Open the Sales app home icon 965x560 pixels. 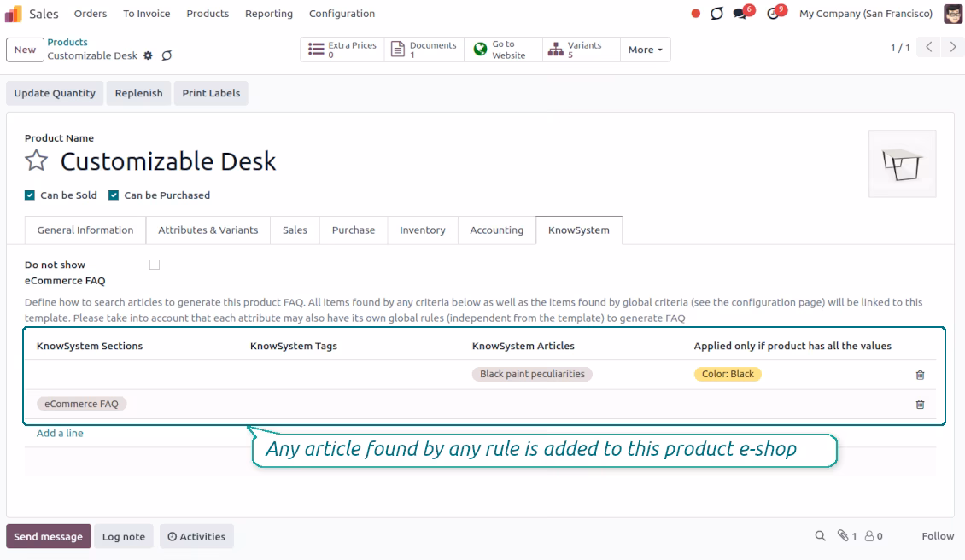point(13,14)
